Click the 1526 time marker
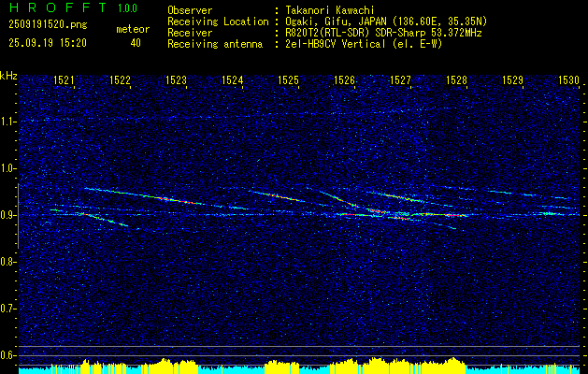 [345, 79]
